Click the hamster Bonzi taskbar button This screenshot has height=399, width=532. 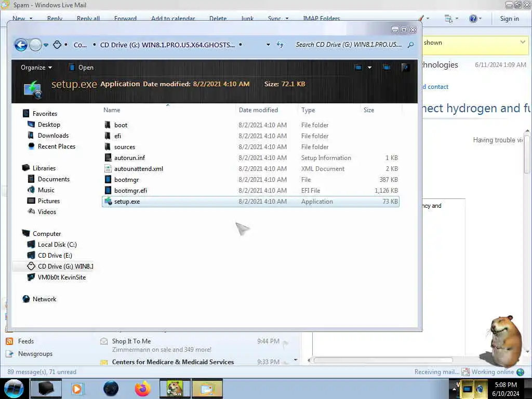(175, 389)
